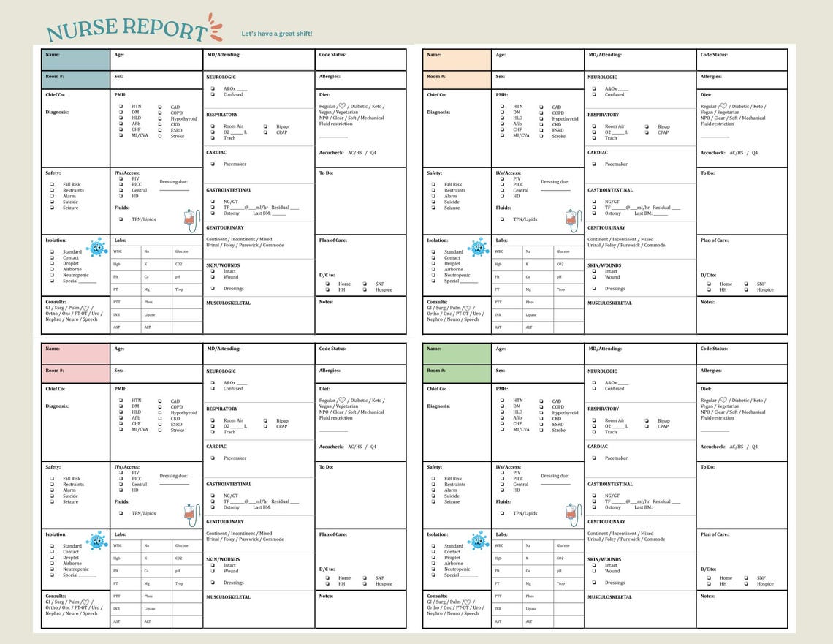Screen dimensions: 833x644
Task: Check the Fall Risk box in top-left Safety section
Action: (x=52, y=184)
